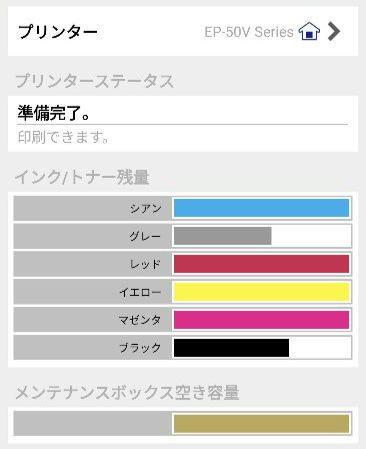Select the ブラック ink label
This screenshot has height=449, width=366.
coord(140,348)
